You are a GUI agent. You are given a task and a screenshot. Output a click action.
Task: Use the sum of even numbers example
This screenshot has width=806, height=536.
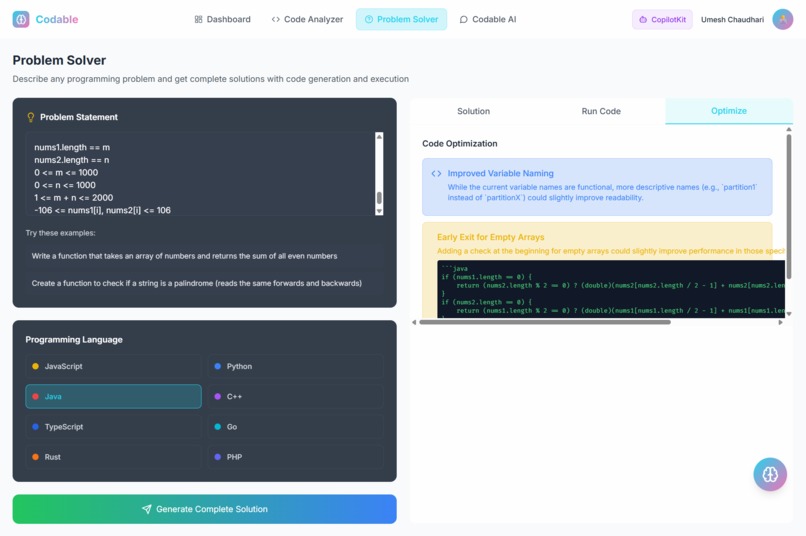point(205,256)
